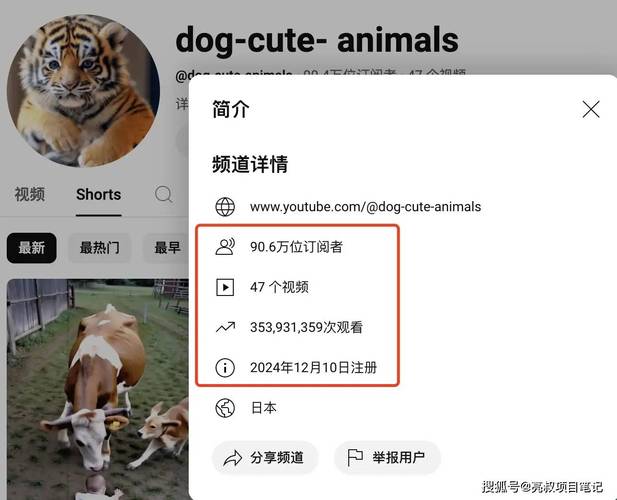Click the 90.6万位订阅者 subscriber count text
The image size is (617, 500).
tap(296, 247)
